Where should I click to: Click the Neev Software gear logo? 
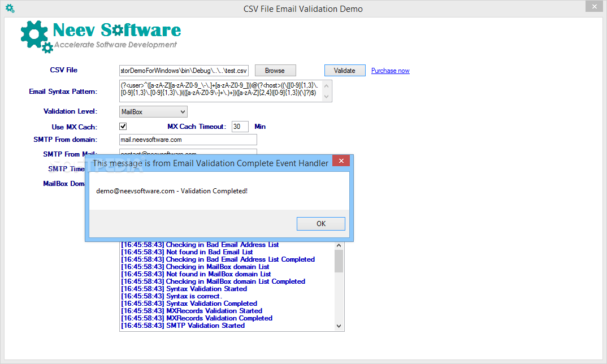click(36, 37)
